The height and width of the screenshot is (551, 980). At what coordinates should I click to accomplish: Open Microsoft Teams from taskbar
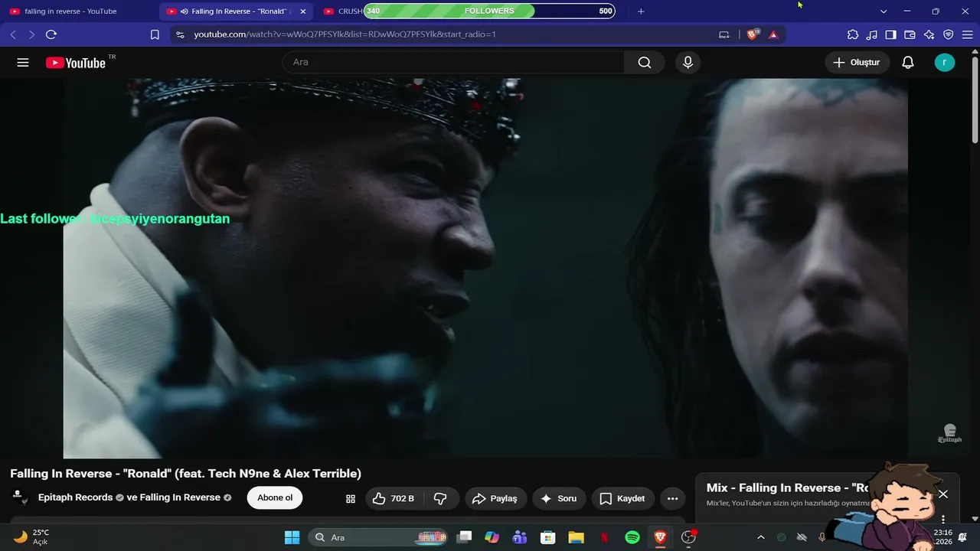click(520, 537)
